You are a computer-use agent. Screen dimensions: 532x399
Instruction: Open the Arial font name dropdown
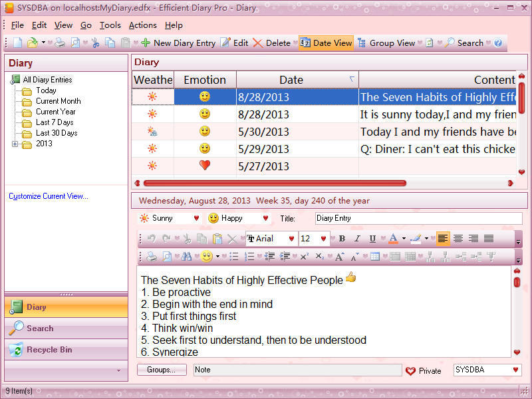point(291,239)
